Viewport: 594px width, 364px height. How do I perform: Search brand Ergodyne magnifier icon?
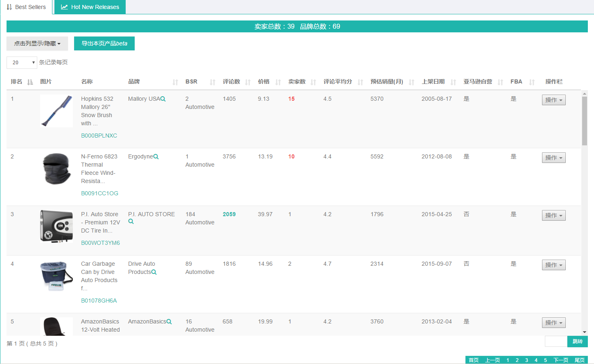[x=156, y=156]
